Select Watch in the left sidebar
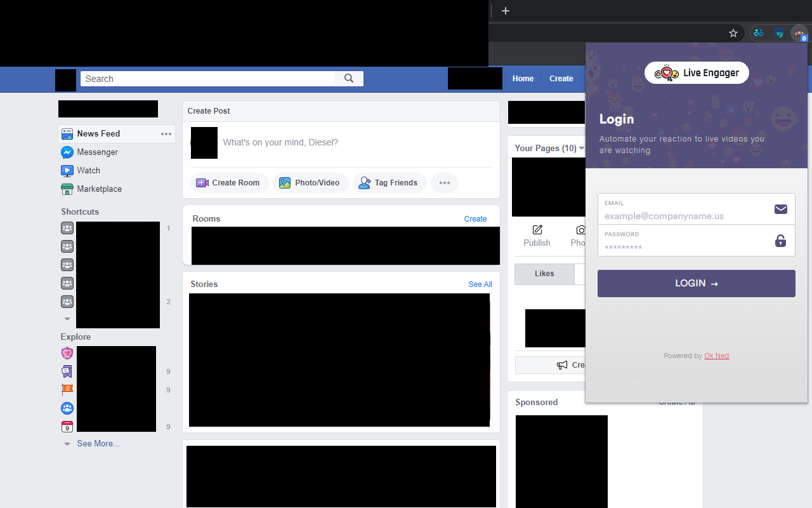The height and width of the screenshot is (508, 812). (x=89, y=170)
